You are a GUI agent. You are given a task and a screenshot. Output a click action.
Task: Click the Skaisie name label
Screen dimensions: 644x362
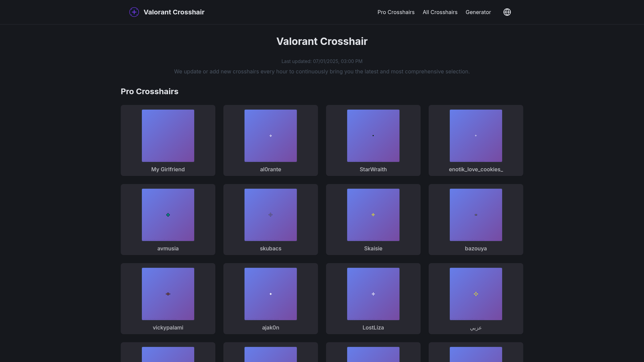(x=373, y=248)
